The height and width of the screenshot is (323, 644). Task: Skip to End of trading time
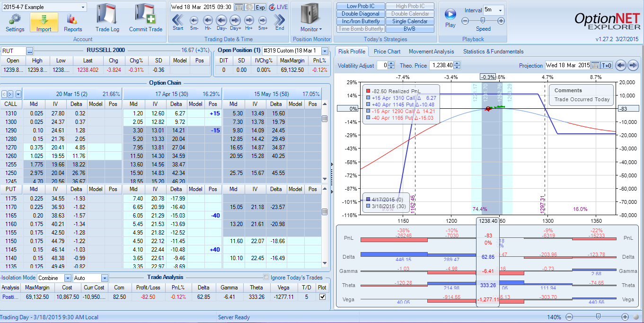pyautogui.click(x=280, y=21)
